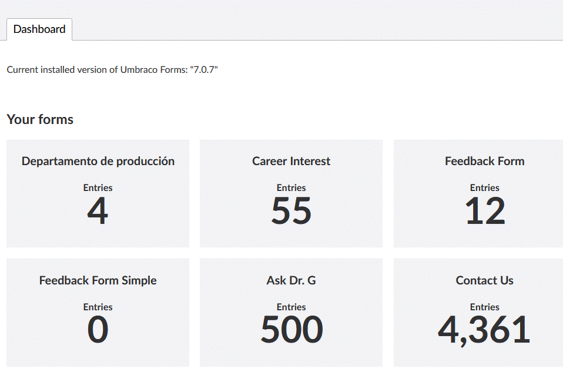Open the Career Interest form title
The height and width of the screenshot is (392, 563).
coord(291,161)
